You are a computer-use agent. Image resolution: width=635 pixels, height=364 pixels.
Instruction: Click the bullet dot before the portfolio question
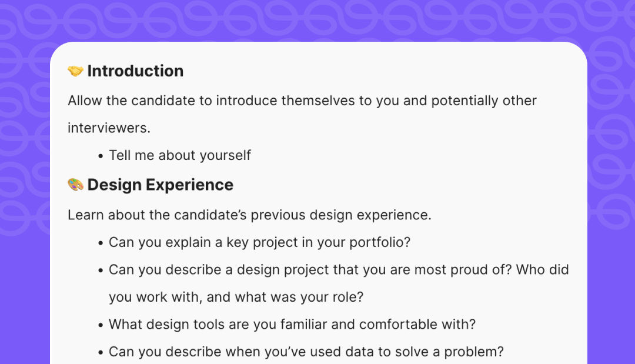pyautogui.click(x=101, y=243)
